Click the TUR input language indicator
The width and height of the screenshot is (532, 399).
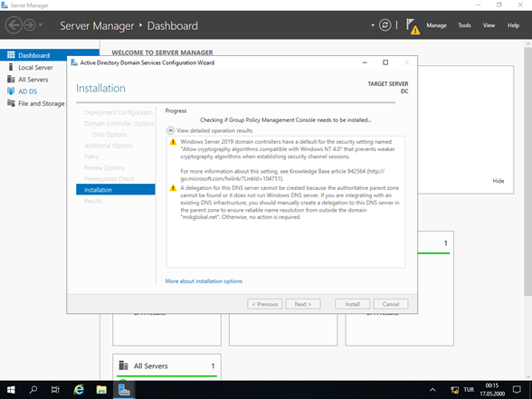click(469, 390)
